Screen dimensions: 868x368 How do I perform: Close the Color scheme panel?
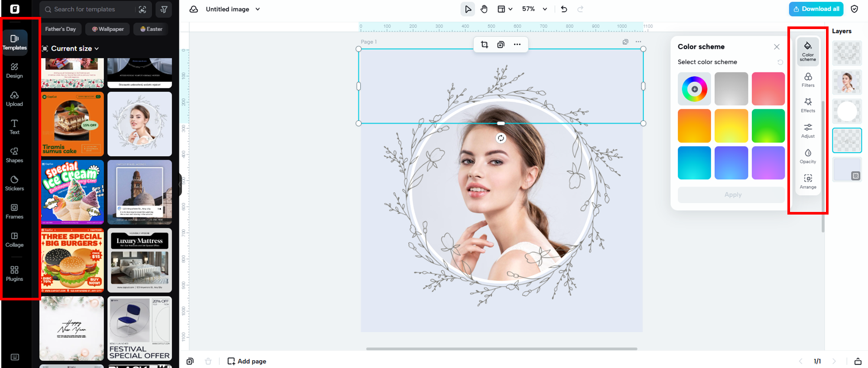coord(777,47)
